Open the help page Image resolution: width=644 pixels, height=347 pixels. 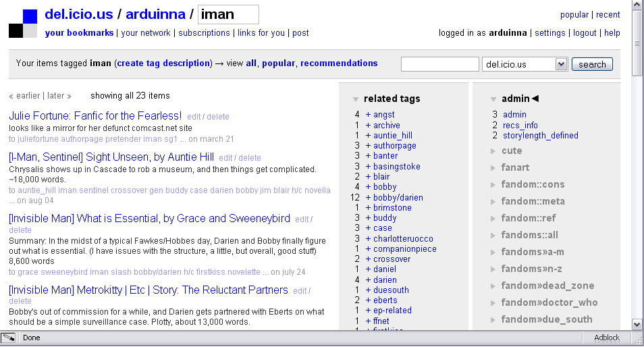[612, 33]
